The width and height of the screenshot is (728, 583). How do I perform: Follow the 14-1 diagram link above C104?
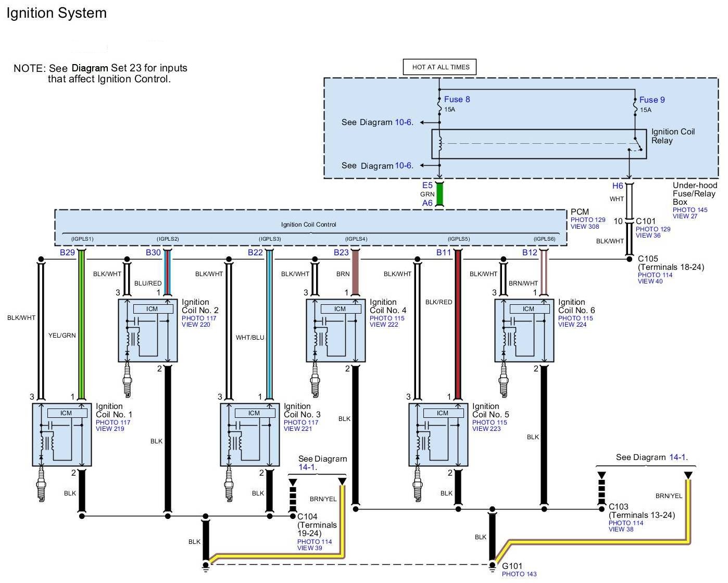pos(307,467)
